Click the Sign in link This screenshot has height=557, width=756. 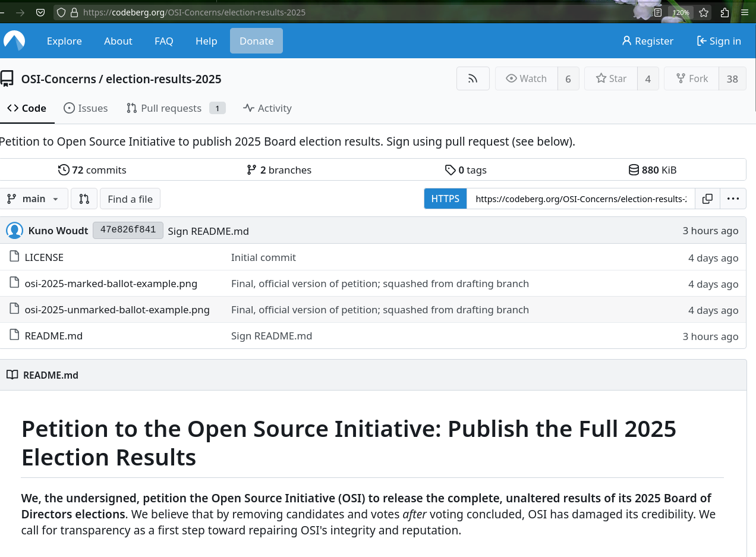(x=719, y=41)
